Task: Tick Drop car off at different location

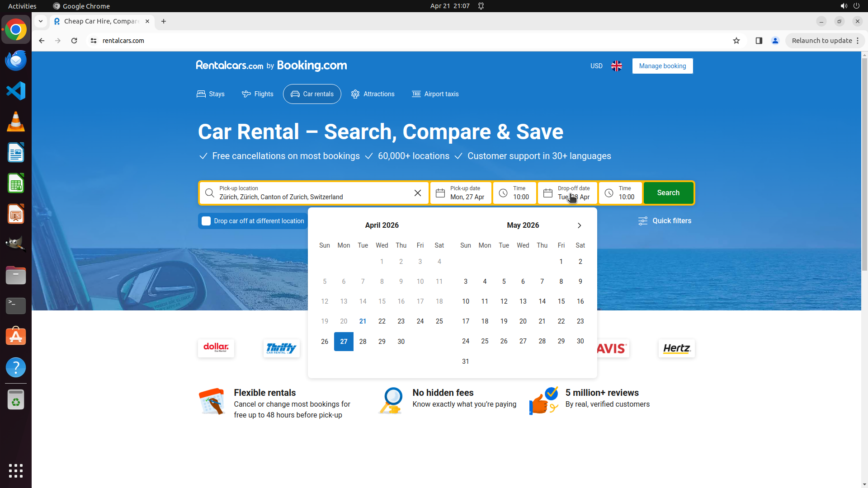Action: [206, 221]
